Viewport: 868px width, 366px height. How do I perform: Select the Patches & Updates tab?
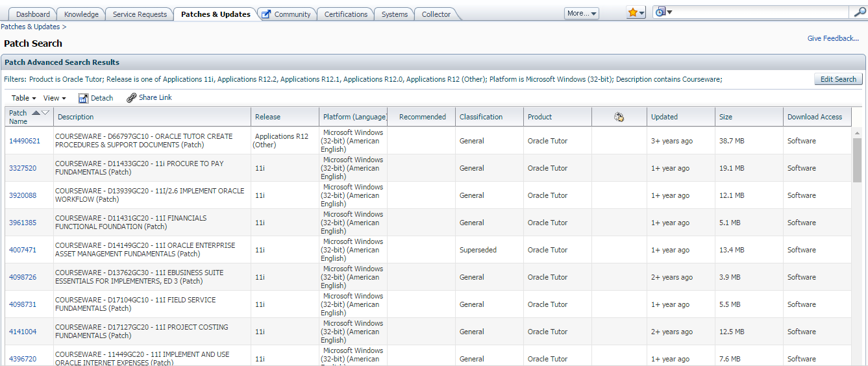tap(216, 14)
